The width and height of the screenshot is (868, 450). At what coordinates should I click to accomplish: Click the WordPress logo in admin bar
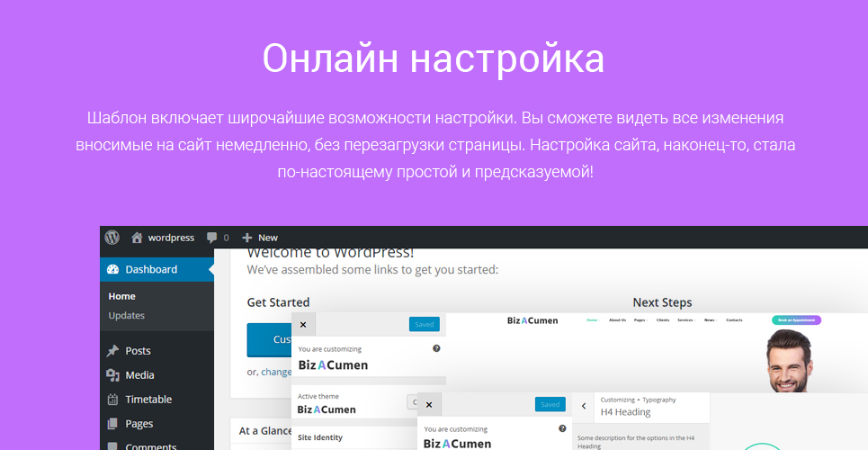click(112, 238)
